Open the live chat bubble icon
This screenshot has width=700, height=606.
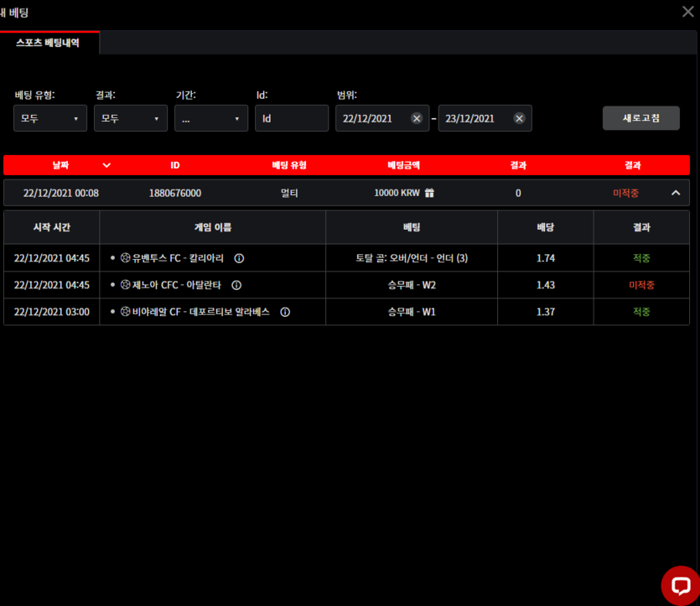pos(681,585)
